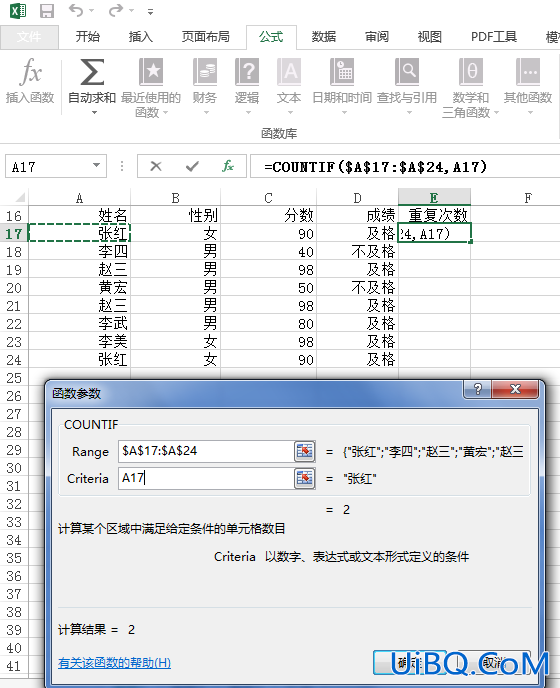Click the 自动求和 sigma icon
Viewport: 560px width, 688px height.
tap(92, 72)
